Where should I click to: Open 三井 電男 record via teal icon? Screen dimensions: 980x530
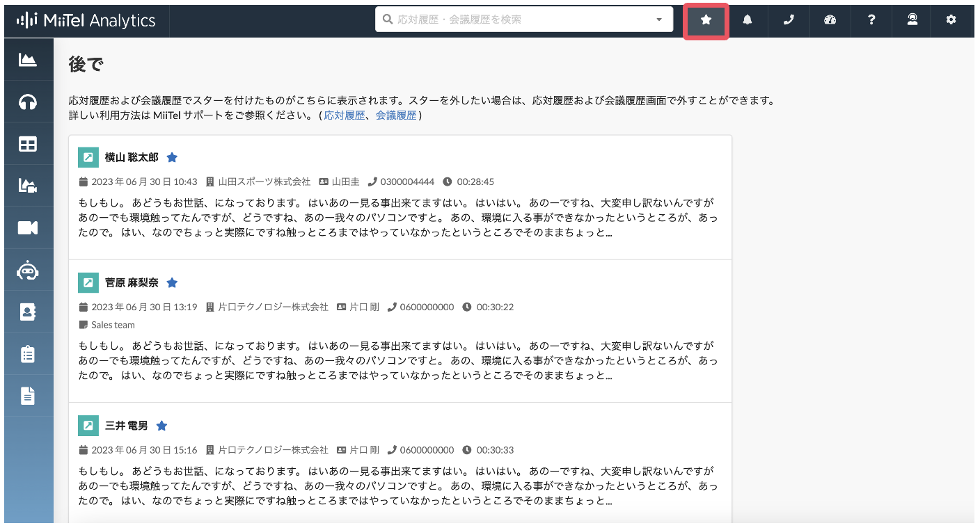pyautogui.click(x=88, y=425)
